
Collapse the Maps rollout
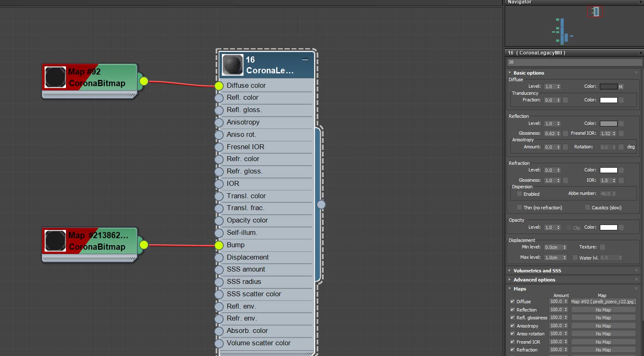coord(519,289)
